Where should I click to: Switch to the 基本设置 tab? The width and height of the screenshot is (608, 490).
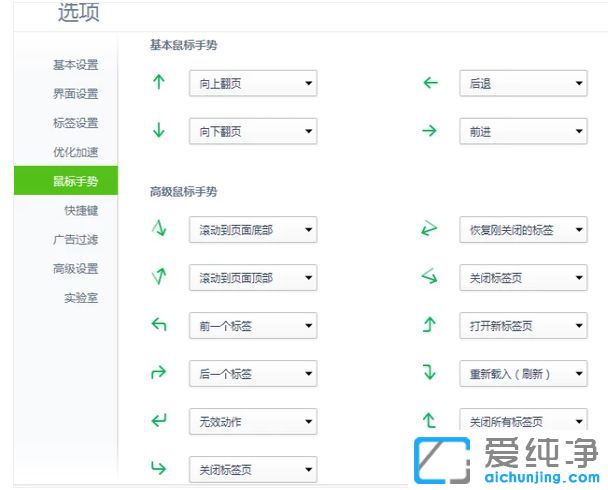[x=75, y=65]
